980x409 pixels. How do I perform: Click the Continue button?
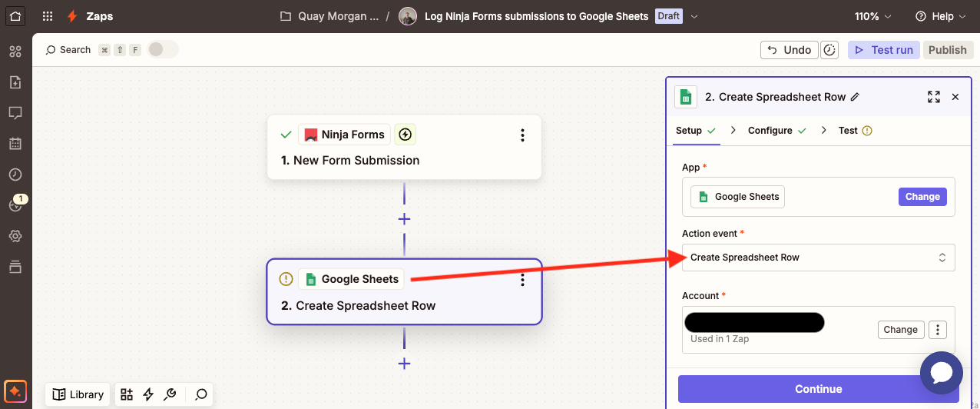(818, 389)
